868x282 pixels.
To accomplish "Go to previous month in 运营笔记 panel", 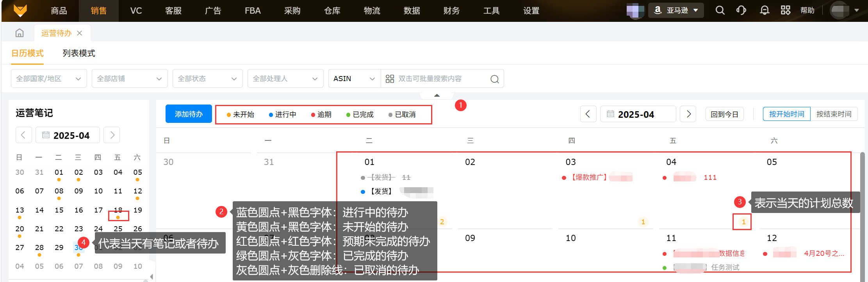I will pos(23,135).
